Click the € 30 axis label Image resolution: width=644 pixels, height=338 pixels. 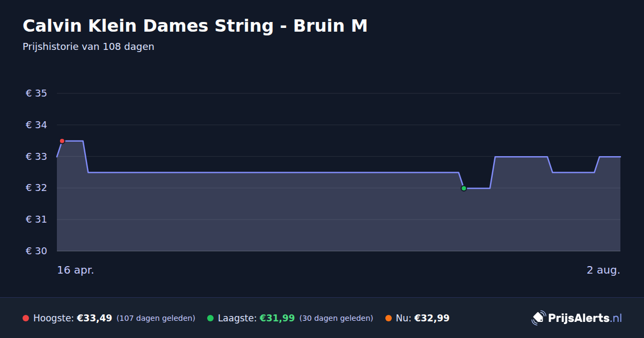[x=36, y=251]
